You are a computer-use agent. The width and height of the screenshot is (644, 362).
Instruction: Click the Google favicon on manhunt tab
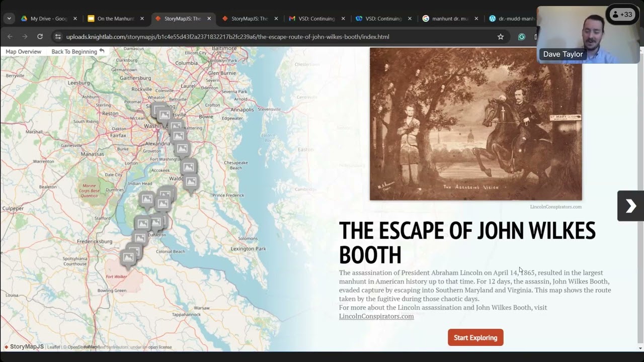click(x=426, y=19)
